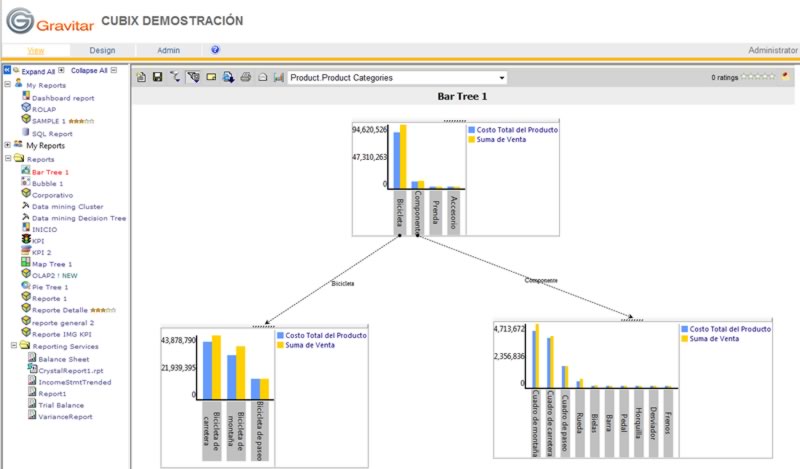Switch to the Admin tab
The image size is (800, 469).
pos(168,50)
